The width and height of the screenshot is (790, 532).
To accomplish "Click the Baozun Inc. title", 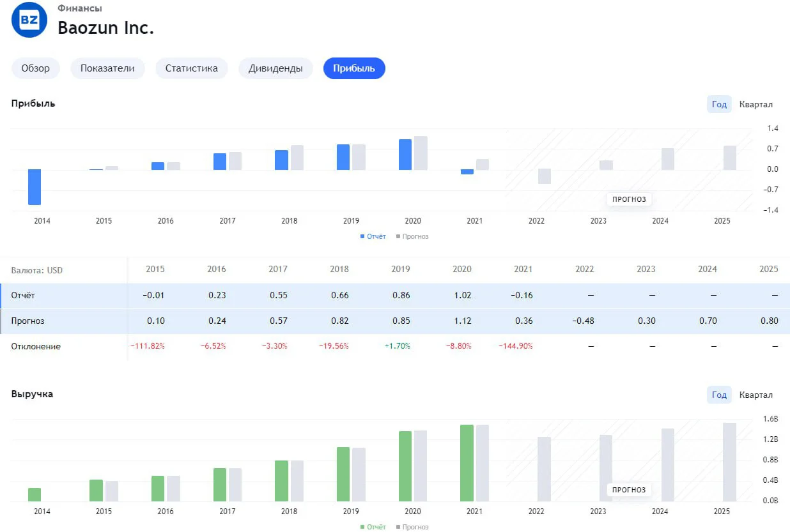I will [105, 28].
